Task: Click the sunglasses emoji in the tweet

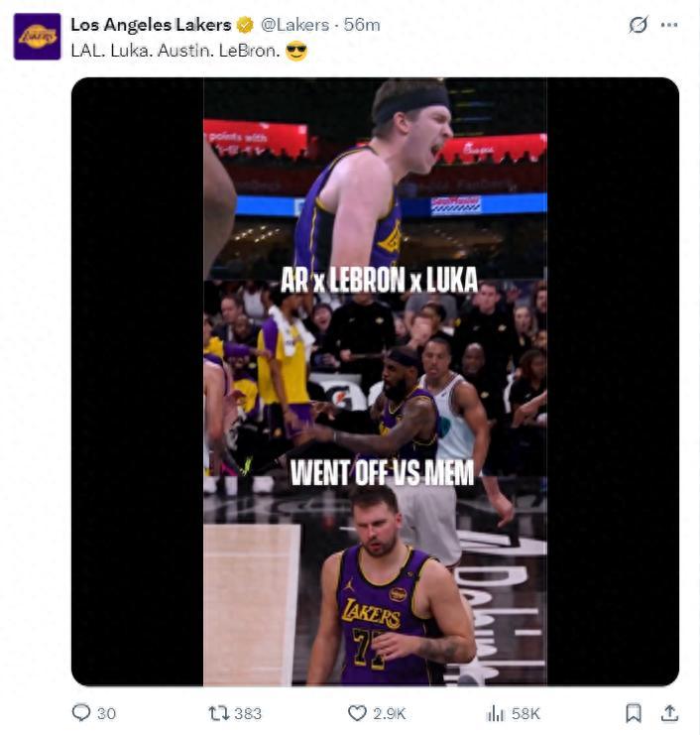Action: (x=295, y=50)
